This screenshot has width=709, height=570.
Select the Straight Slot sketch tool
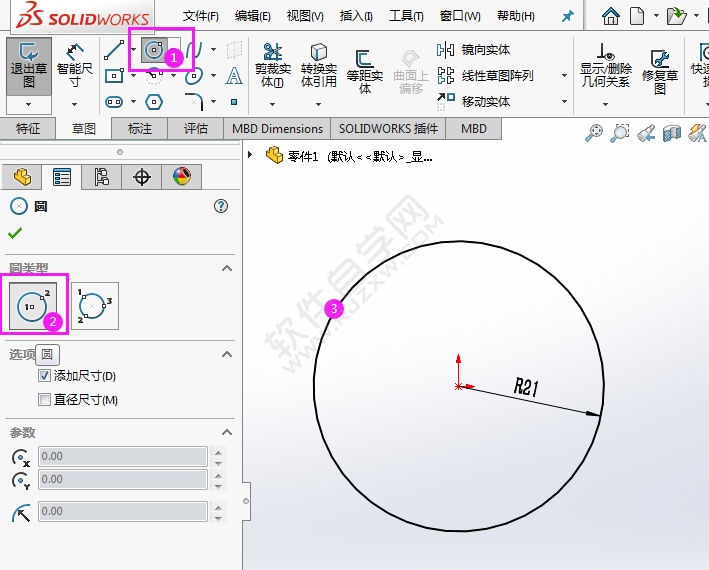(114, 102)
